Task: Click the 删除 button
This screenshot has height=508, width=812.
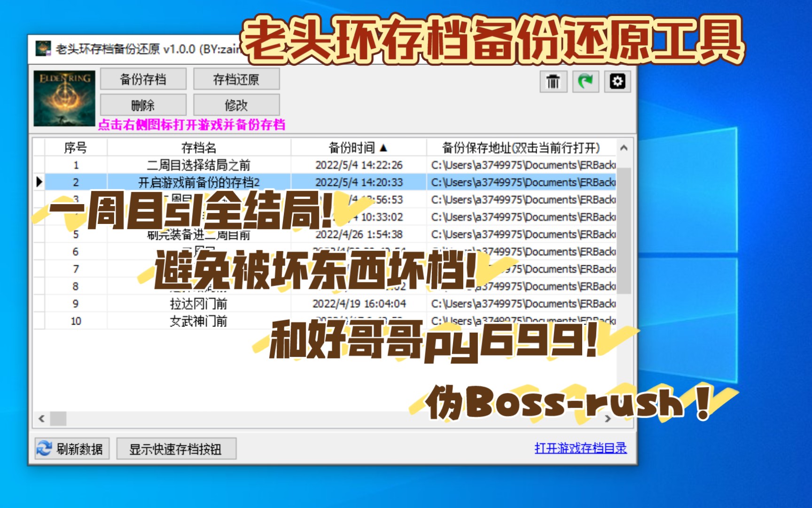Action: coord(143,105)
